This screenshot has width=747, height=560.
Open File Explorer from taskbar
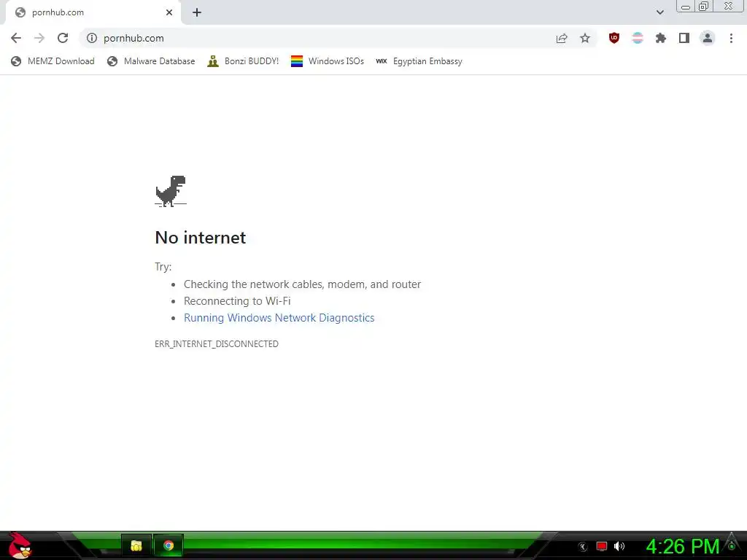pos(136,545)
